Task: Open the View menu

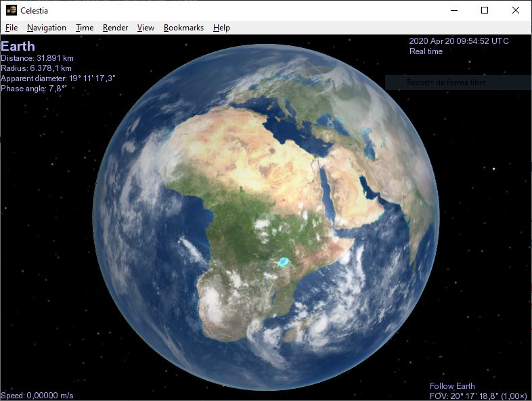Action: pyautogui.click(x=146, y=28)
